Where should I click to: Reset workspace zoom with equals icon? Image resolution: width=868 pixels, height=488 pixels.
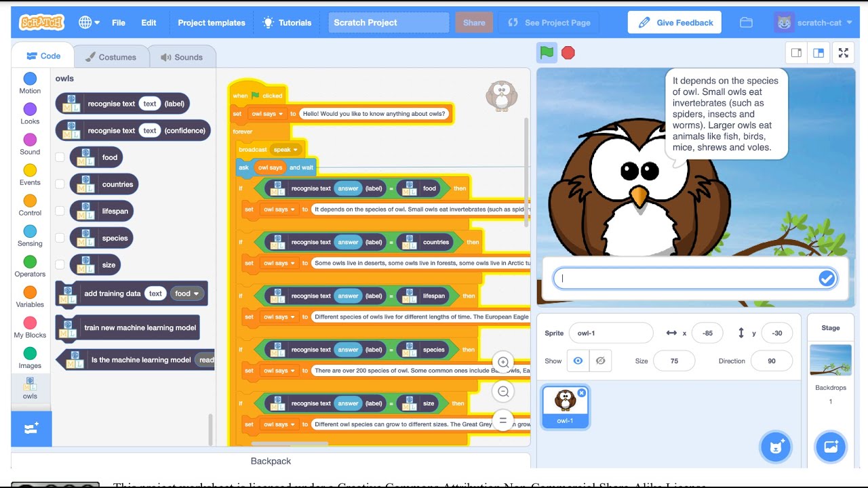(x=503, y=420)
